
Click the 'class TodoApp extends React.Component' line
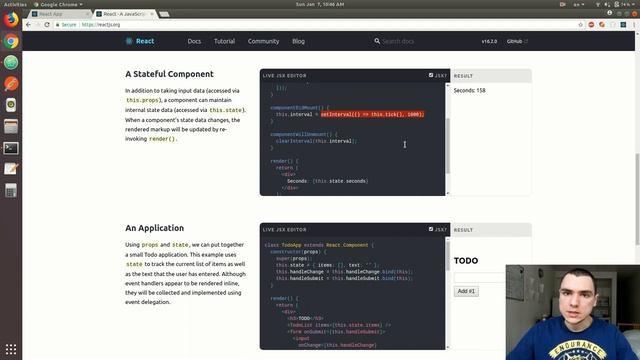(x=319, y=245)
